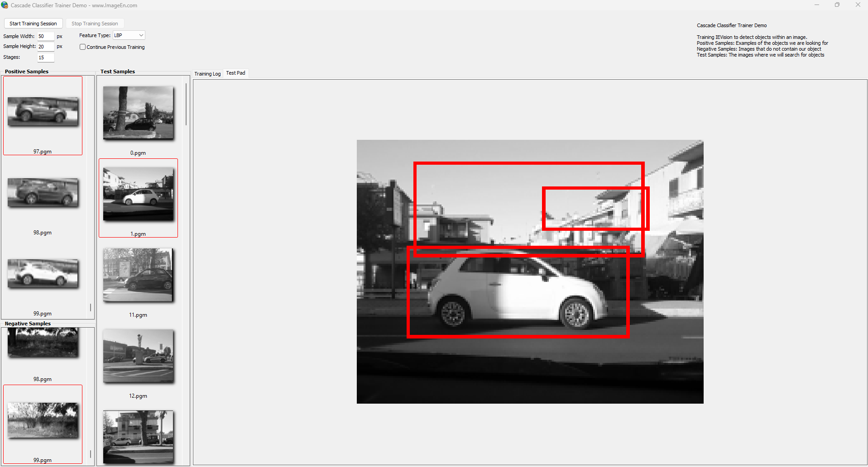
Task: Click the 12.pgm file name label
Action: pos(138,396)
